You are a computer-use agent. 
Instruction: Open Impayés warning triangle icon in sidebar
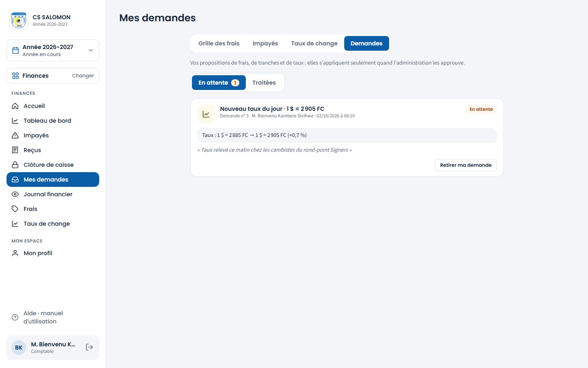[15, 135]
